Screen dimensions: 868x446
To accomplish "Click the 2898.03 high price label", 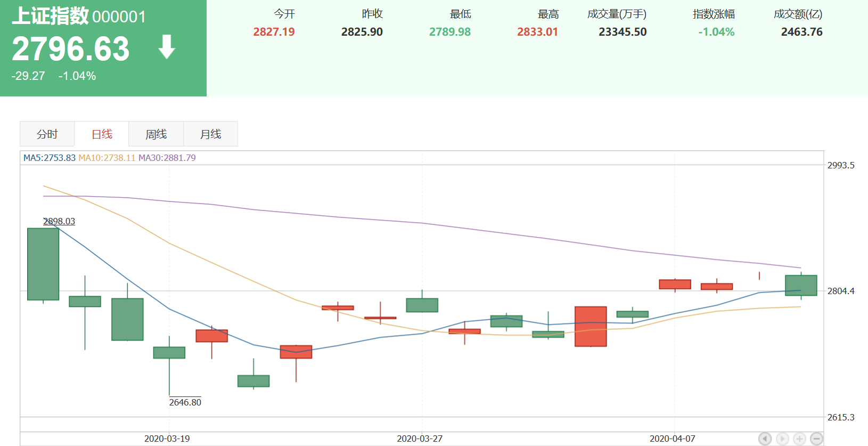I will [59, 221].
